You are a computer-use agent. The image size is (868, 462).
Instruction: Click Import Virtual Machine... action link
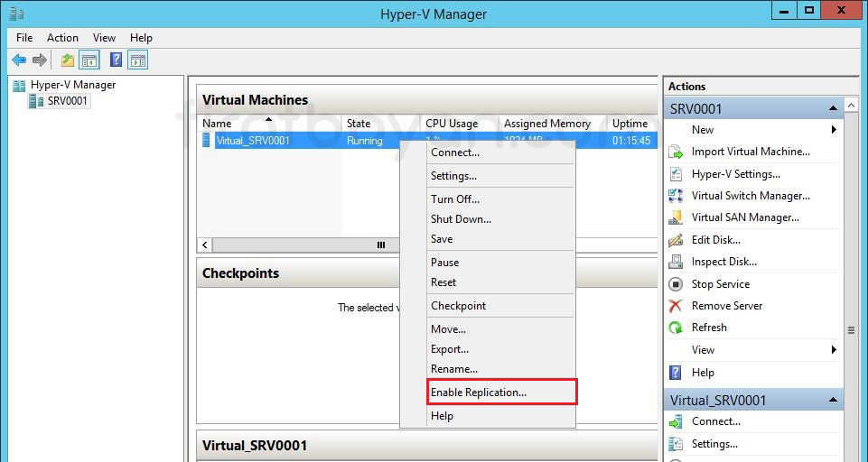(751, 152)
